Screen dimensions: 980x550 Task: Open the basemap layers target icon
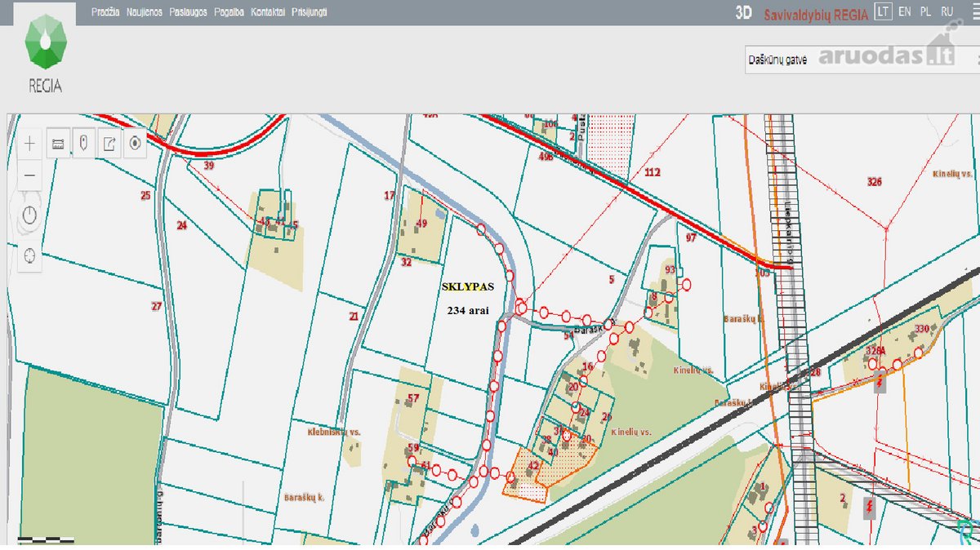point(136,144)
